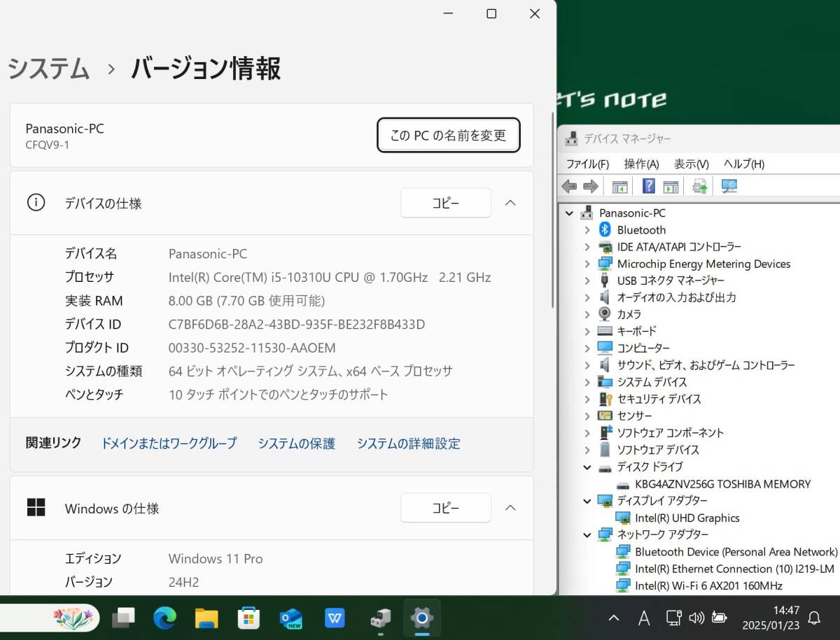Viewport: 840px width, 640px height.
Task: Open the ヘルプ(H) menu
Action: click(x=743, y=164)
